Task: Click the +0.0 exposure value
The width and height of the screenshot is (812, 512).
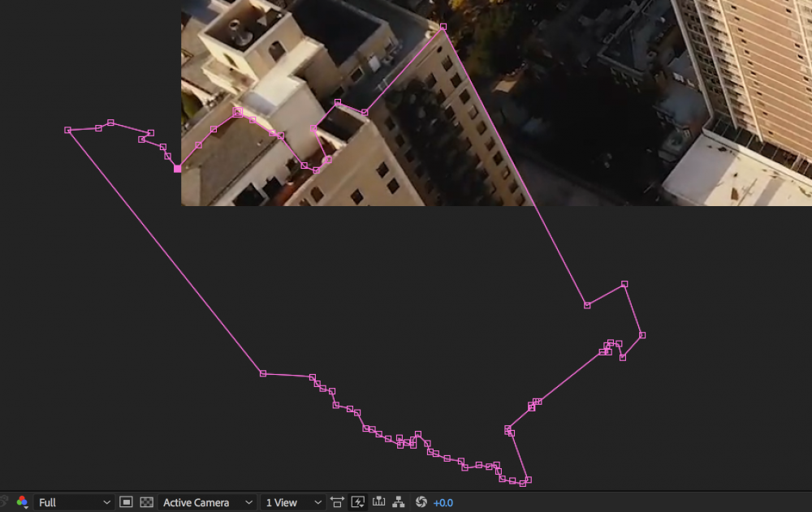Action: pos(443,502)
